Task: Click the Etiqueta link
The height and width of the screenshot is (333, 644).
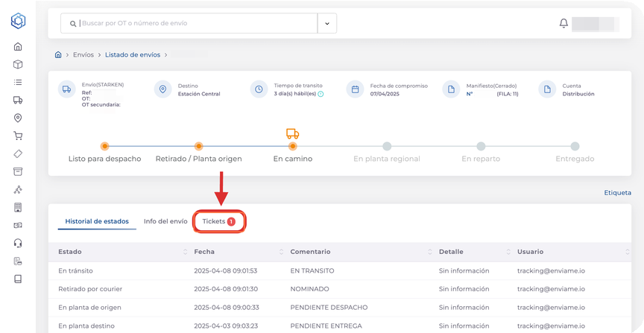Action: pyautogui.click(x=617, y=193)
